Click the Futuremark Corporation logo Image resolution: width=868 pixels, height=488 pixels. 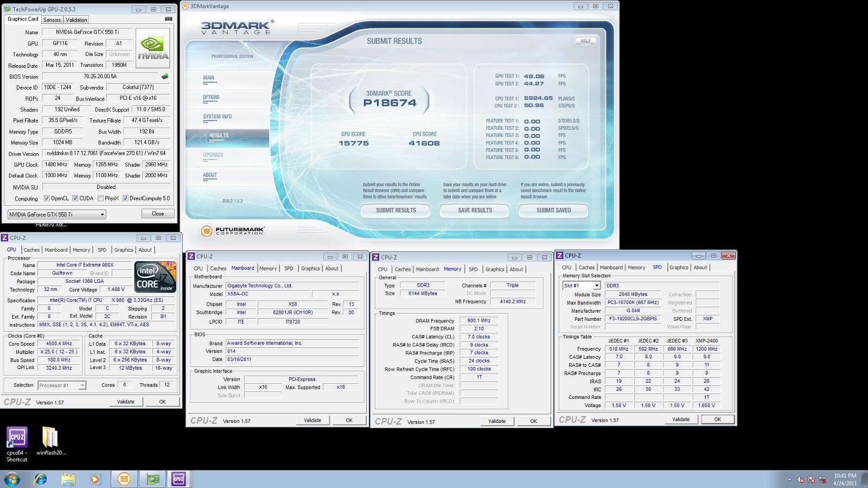(232, 231)
